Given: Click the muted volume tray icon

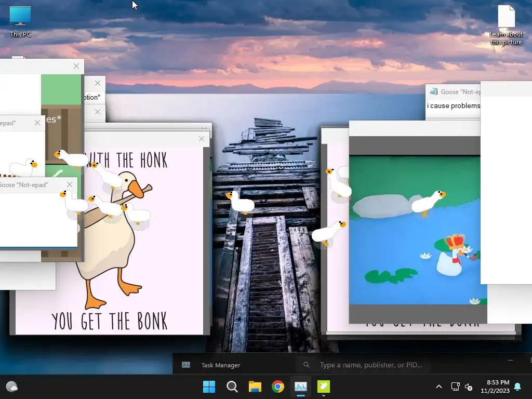Looking at the screenshot, I should (469, 387).
